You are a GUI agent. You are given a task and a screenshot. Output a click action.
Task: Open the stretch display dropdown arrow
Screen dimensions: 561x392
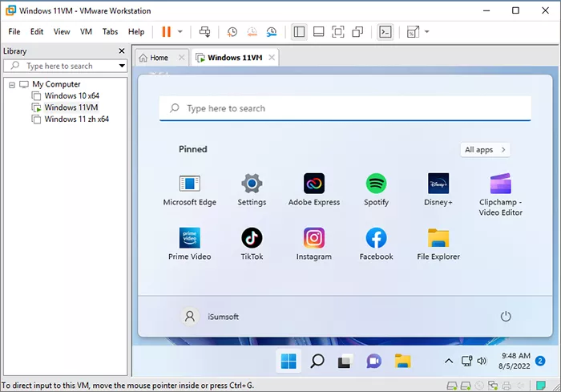point(427,31)
